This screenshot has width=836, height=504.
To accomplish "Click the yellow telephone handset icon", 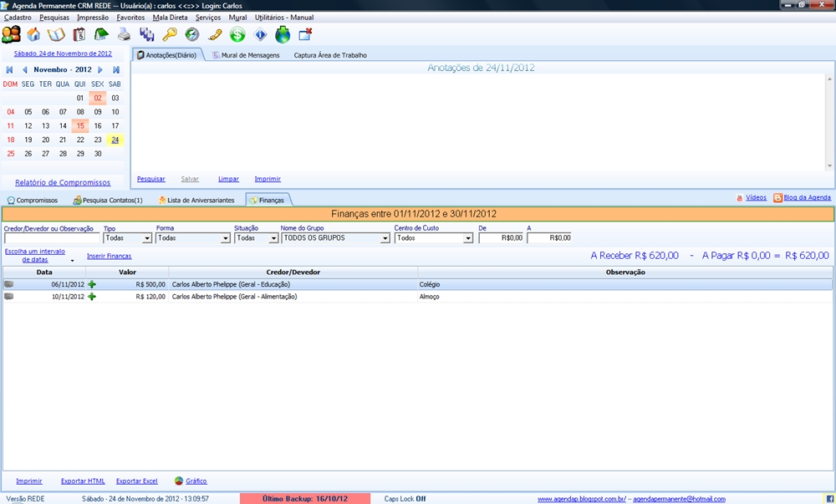I will pyautogui.click(x=215, y=34).
